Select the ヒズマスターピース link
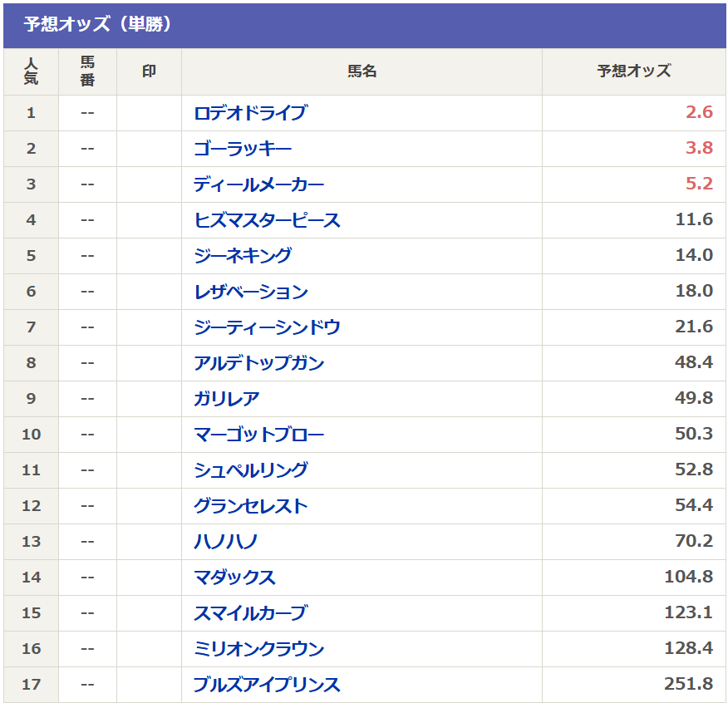Viewport: 728px width, 703px height. coord(267,220)
